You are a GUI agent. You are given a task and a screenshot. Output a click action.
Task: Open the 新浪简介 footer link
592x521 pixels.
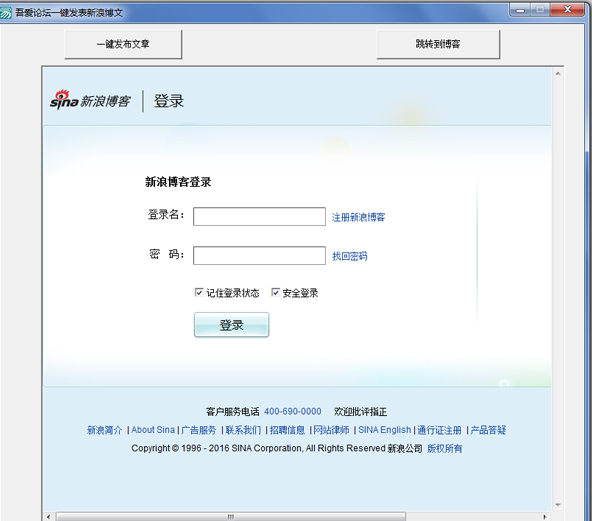click(105, 430)
